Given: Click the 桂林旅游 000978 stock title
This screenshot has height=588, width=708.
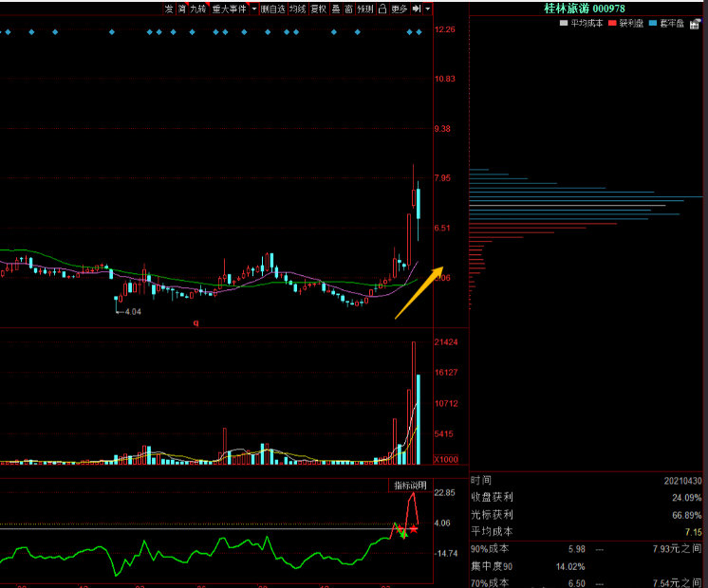Looking at the screenshot, I should coord(585,9).
